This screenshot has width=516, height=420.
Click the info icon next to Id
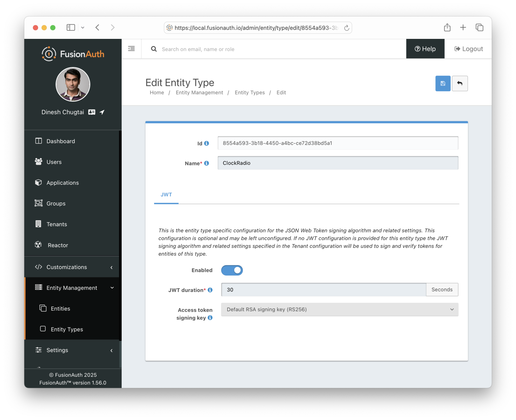pos(206,143)
